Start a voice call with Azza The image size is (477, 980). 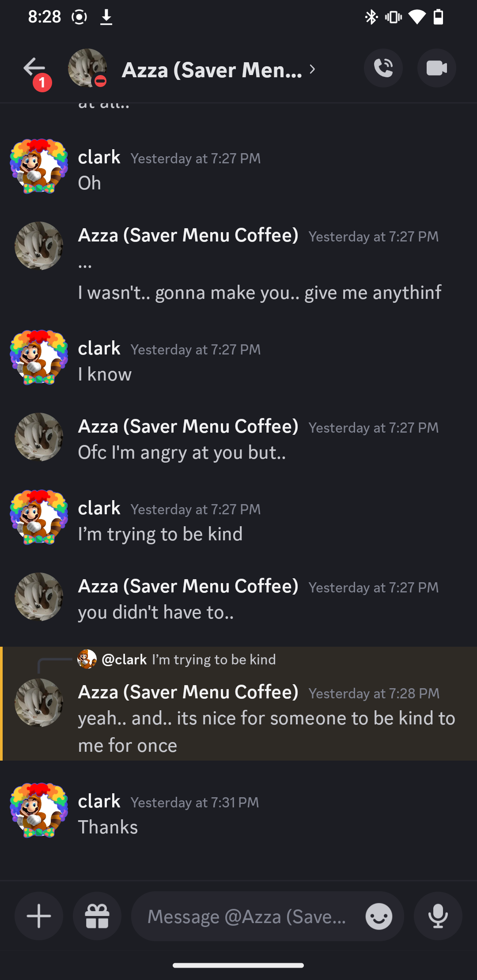click(x=383, y=68)
